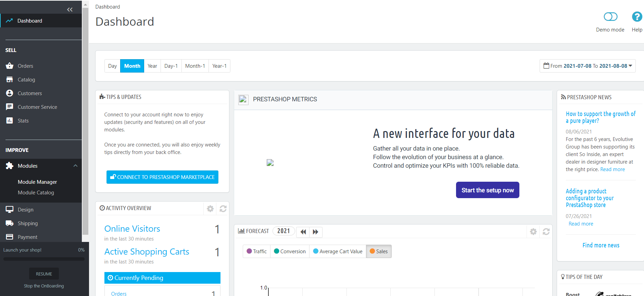The height and width of the screenshot is (296, 644).
Task: Click the orange Sales color dot
Action: (372, 251)
